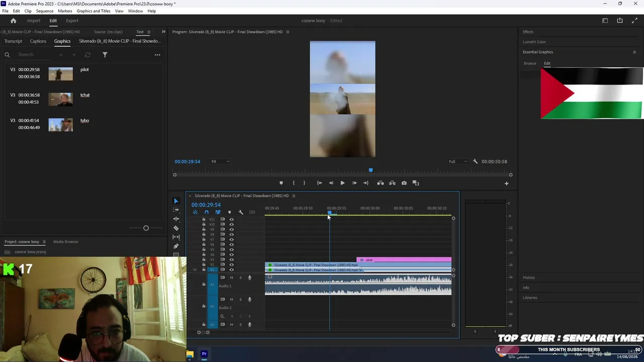Screen dimensions: 644x362
Task: Select the Slip tool
Action: (176, 237)
